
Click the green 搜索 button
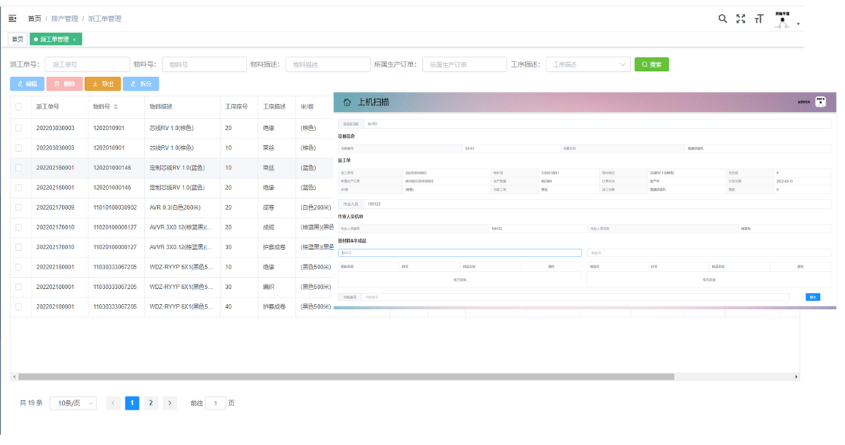651,64
